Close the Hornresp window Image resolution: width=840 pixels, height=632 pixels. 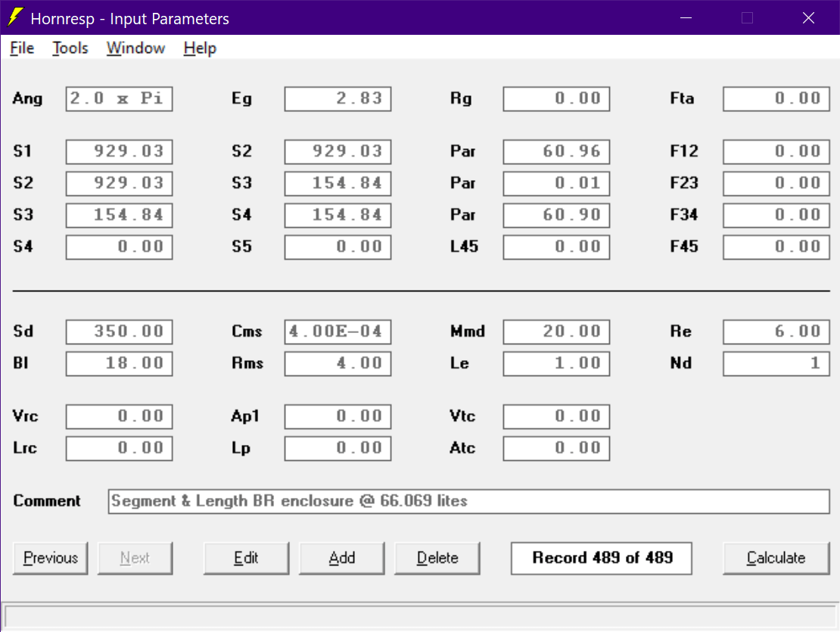[x=808, y=17]
